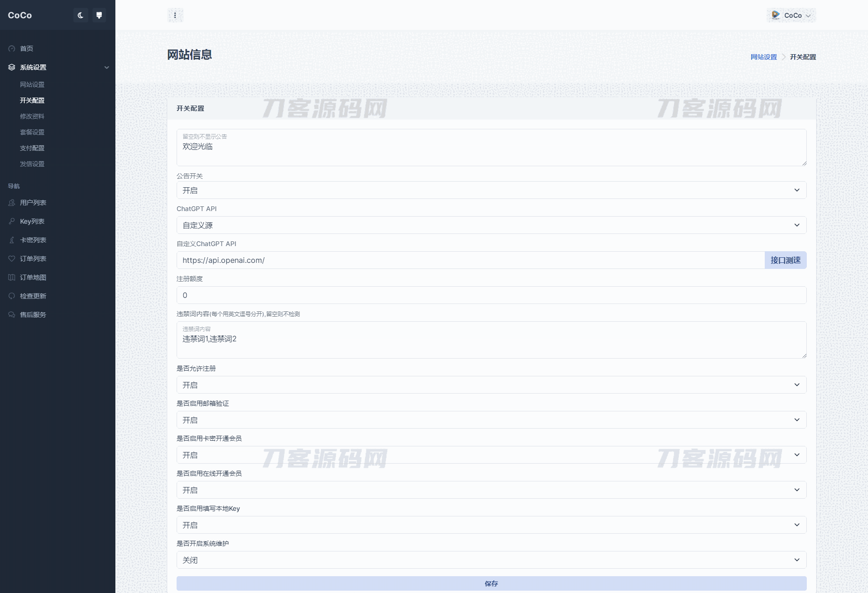Collapse the 系统设置 menu chevron
Image resolution: width=868 pixels, height=593 pixels.
(x=107, y=67)
